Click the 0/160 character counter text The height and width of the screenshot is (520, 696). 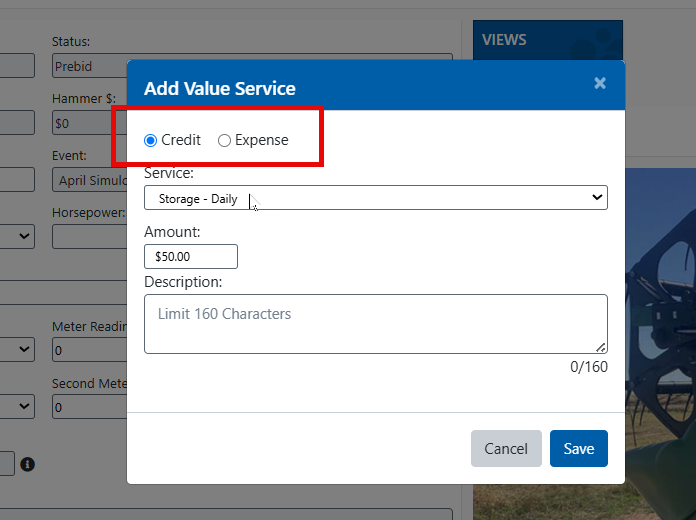click(589, 367)
